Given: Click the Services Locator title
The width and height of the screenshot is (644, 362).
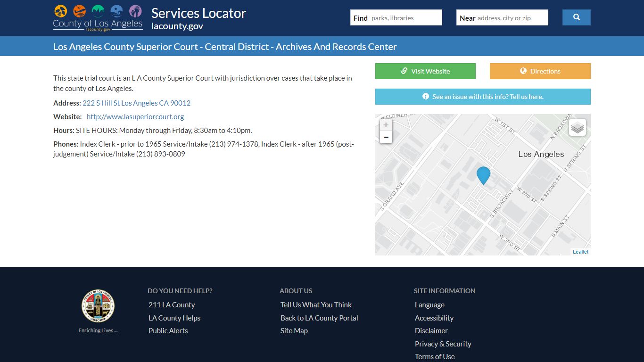Looking at the screenshot, I should [198, 13].
